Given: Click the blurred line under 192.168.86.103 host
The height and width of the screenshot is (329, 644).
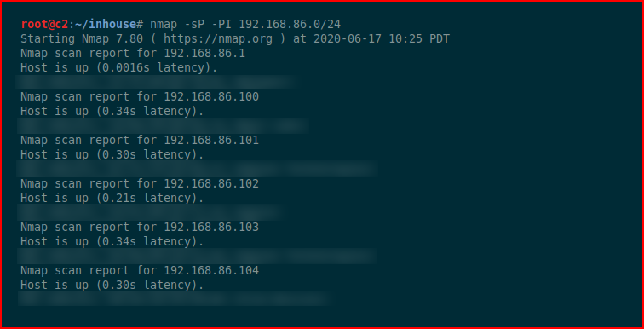Looking at the screenshot, I should tap(197, 256).
